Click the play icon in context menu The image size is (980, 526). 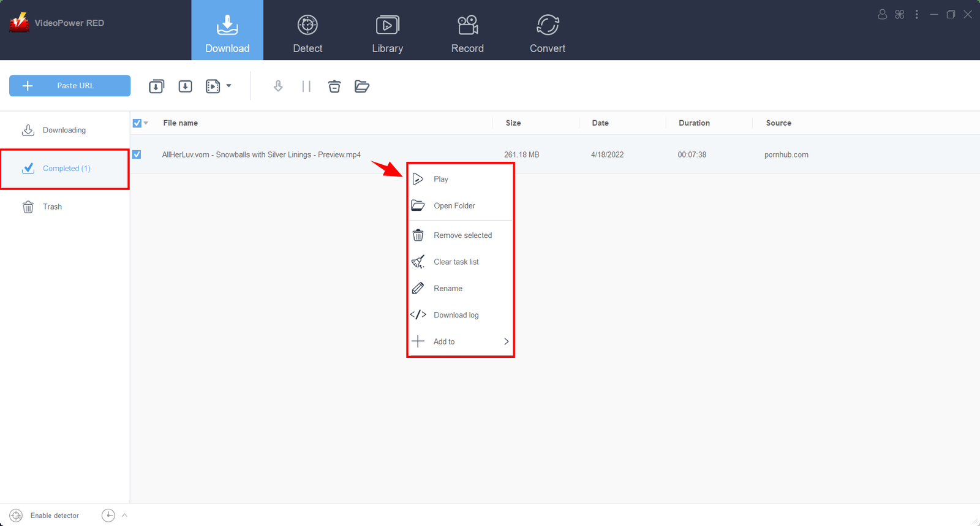(x=418, y=179)
